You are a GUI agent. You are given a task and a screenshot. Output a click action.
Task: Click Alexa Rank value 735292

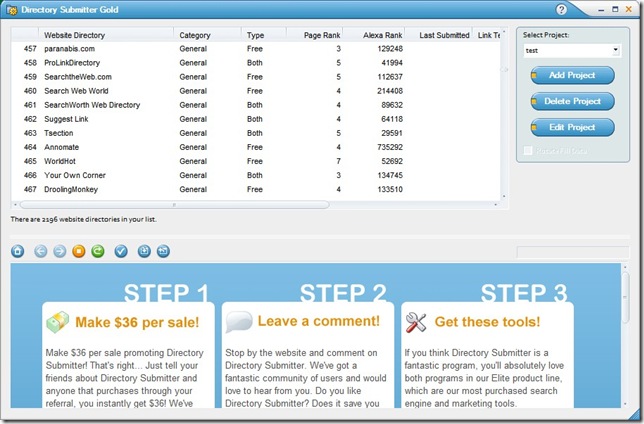click(390, 147)
